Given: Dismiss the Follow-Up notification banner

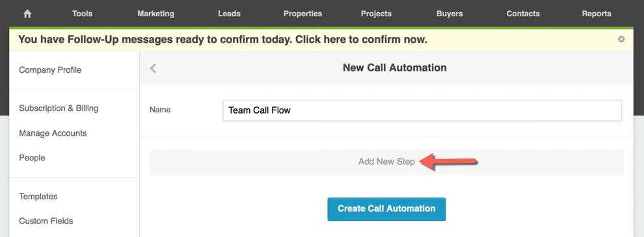Looking at the screenshot, I should (x=621, y=39).
